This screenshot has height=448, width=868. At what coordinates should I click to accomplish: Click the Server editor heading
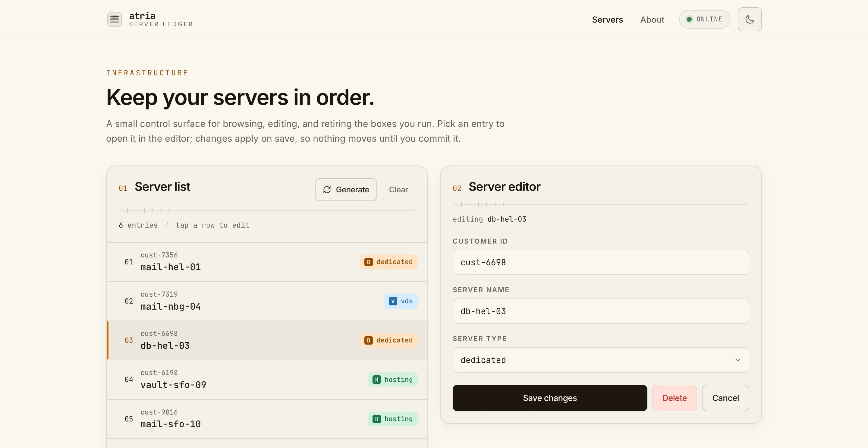505,186
